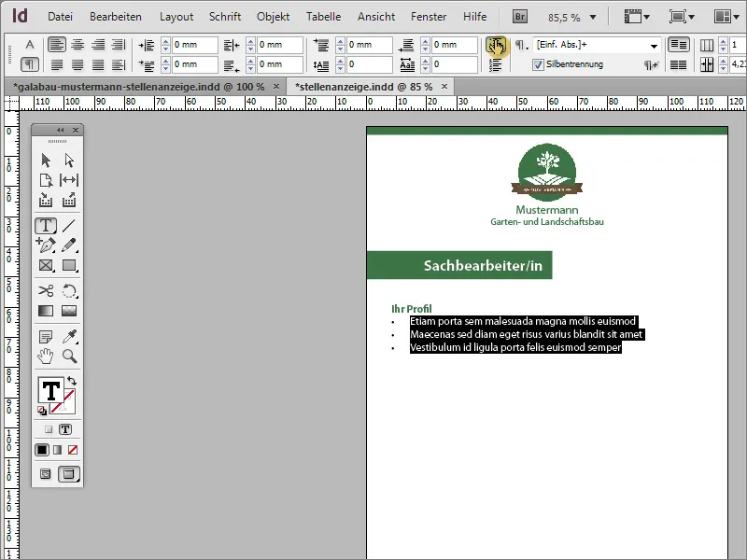The image size is (747, 560).
Task: Select the Pen tool
Action: click(46, 245)
